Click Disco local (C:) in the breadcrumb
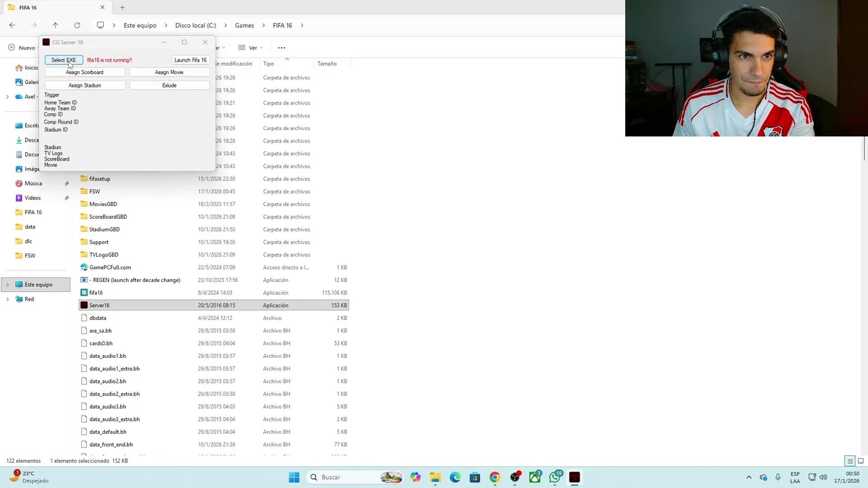The image size is (868, 488). pyautogui.click(x=195, y=25)
